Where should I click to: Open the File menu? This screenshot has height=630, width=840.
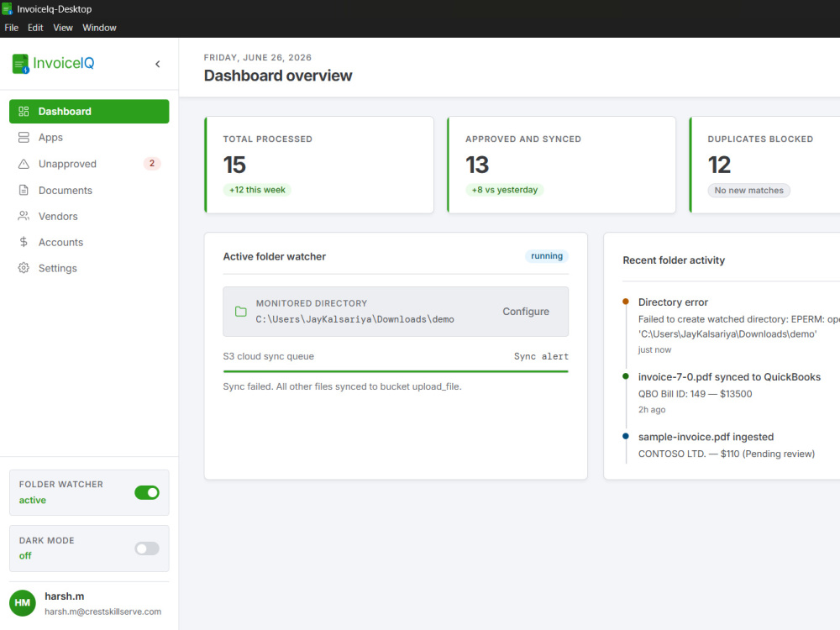pyautogui.click(x=11, y=28)
